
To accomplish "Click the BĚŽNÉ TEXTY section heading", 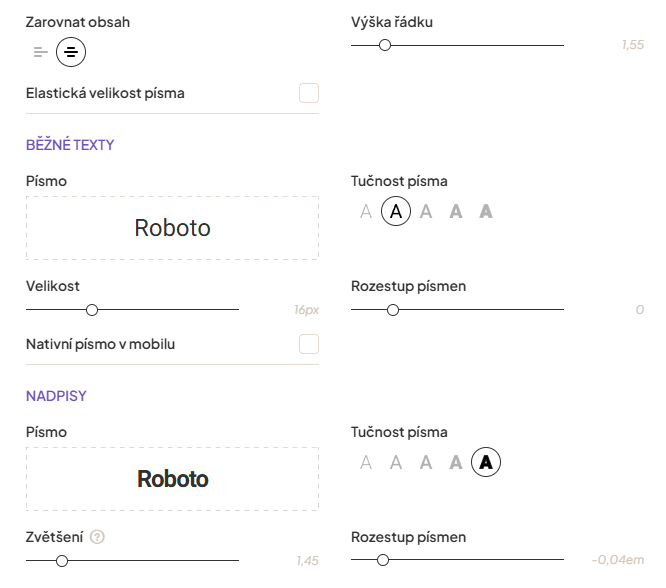I will point(70,145).
